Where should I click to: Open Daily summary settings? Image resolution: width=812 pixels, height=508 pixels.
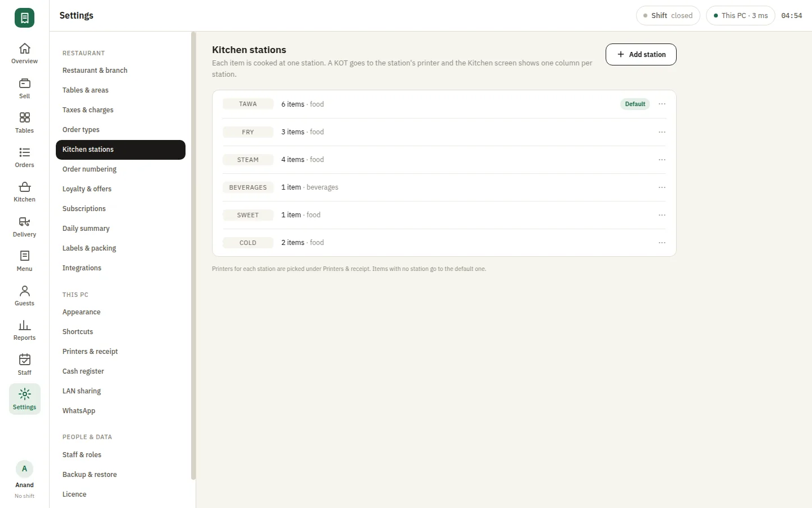[121, 229]
